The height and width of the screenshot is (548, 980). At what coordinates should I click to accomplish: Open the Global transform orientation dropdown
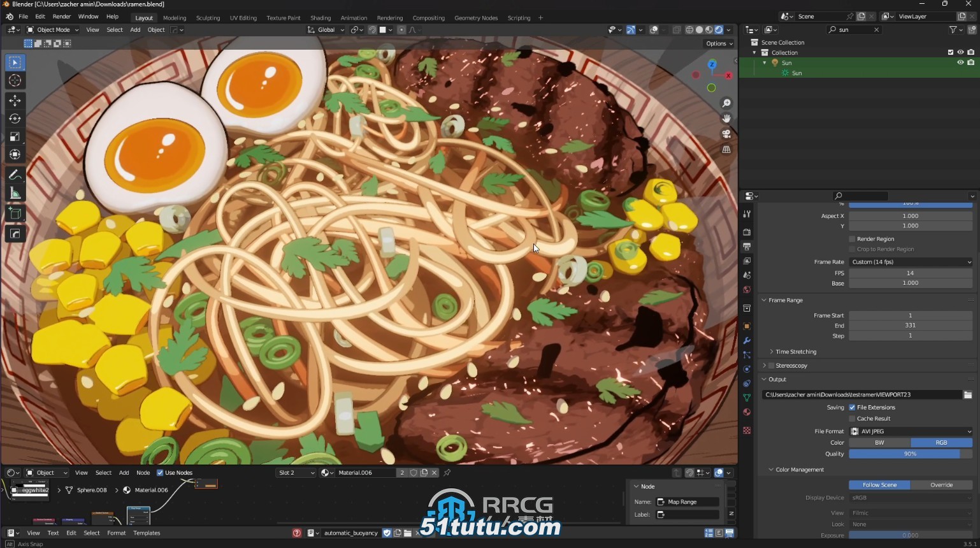click(x=326, y=30)
